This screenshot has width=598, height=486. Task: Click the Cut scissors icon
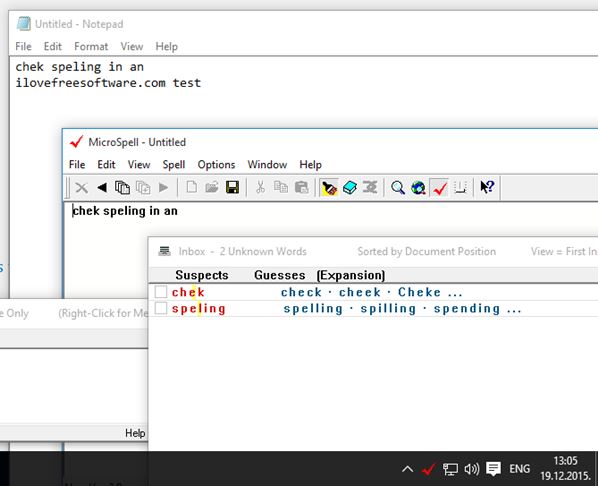click(x=260, y=188)
